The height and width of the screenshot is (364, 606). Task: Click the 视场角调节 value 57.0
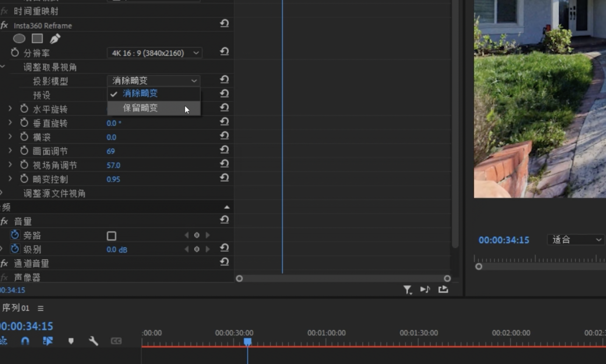click(113, 165)
